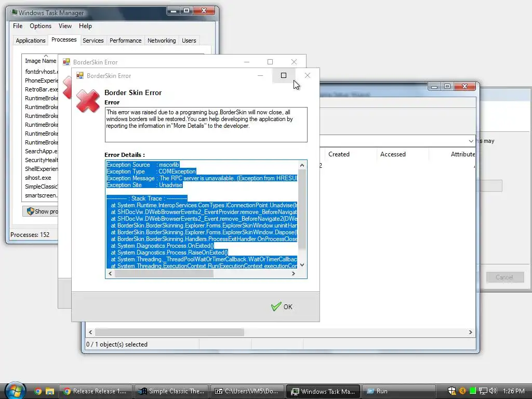
Task: Select SearchApp process row
Action: pyautogui.click(x=41, y=151)
